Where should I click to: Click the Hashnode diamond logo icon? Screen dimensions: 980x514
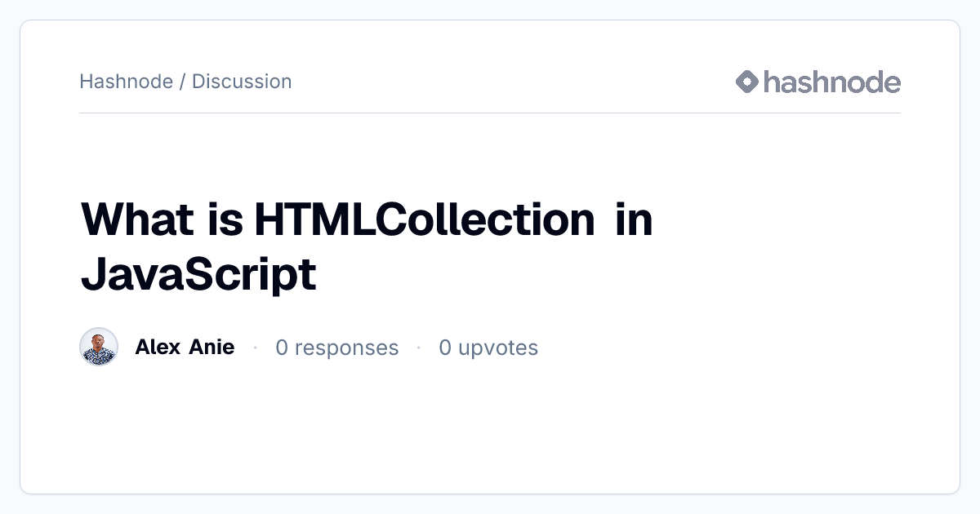coord(747,82)
